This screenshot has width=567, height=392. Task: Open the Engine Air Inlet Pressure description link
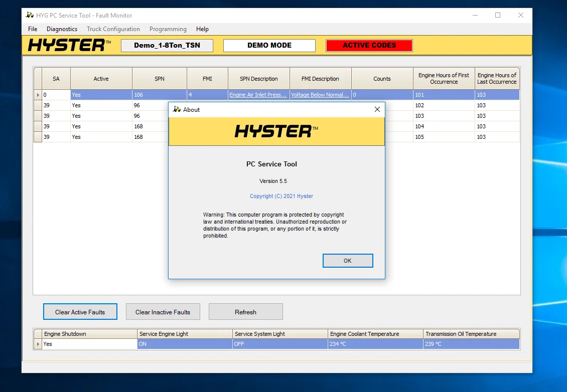click(x=258, y=95)
